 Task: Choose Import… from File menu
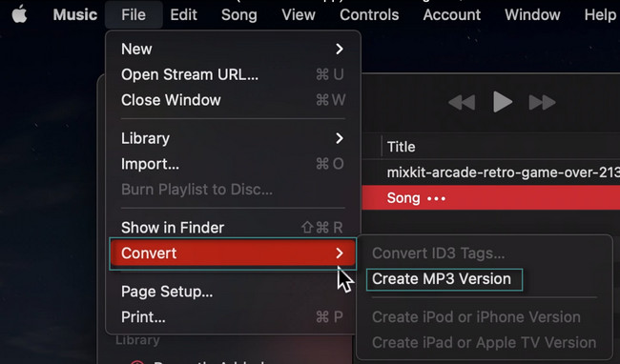point(233,164)
